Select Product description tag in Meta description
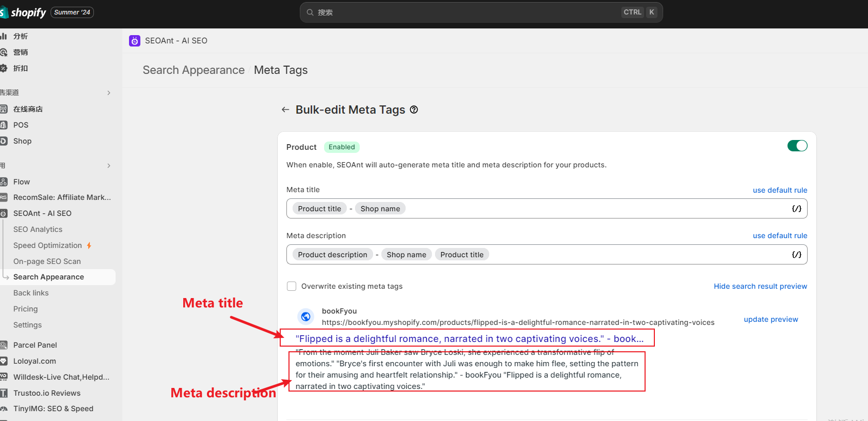Screen dimensions: 868x421 click(332, 255)
